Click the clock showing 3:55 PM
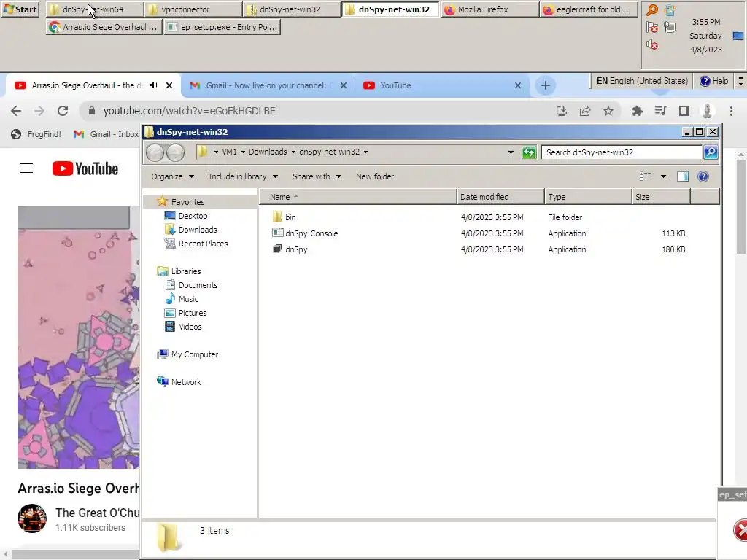 coord(705,22)
